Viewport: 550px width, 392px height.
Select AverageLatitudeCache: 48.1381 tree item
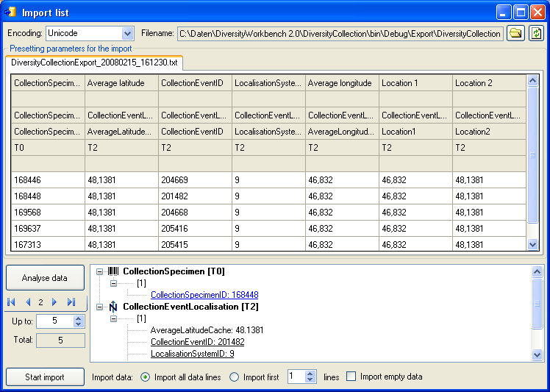coord(207,330)
